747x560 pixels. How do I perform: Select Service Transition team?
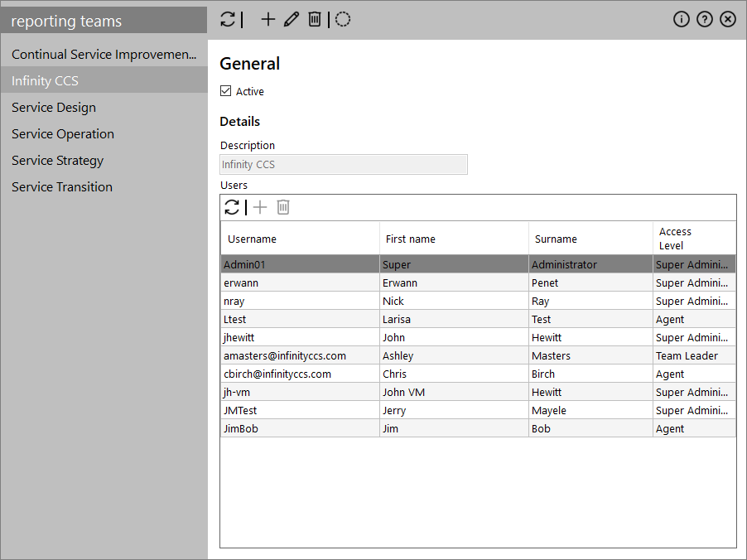click(x=104, y=187)
